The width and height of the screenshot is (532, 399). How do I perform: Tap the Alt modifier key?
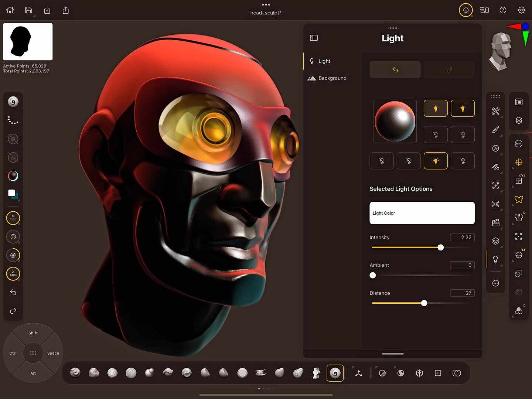(33, 374)
